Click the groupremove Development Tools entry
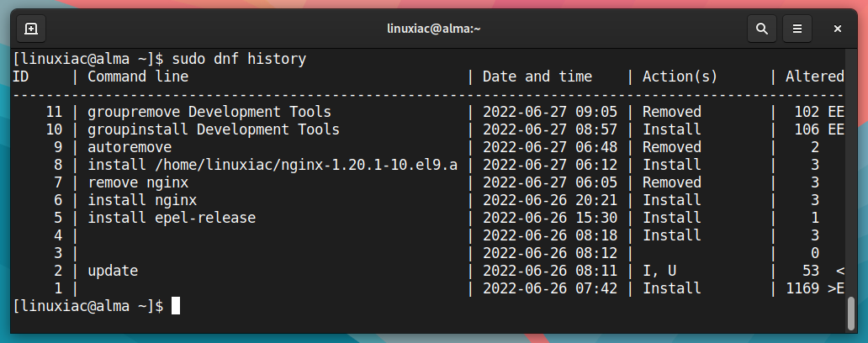The height and width of the screenshot is (343, 868). point(209,113)
